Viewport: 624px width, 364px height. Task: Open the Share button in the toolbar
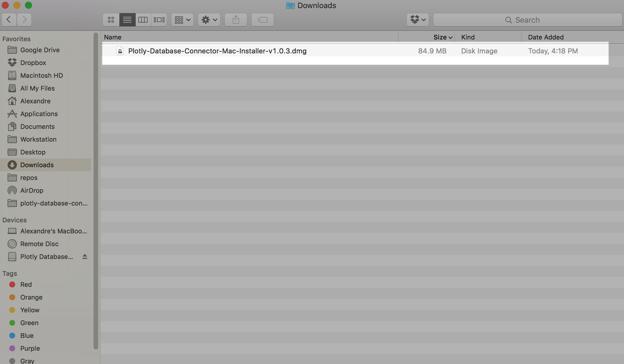tap(236, 19)
